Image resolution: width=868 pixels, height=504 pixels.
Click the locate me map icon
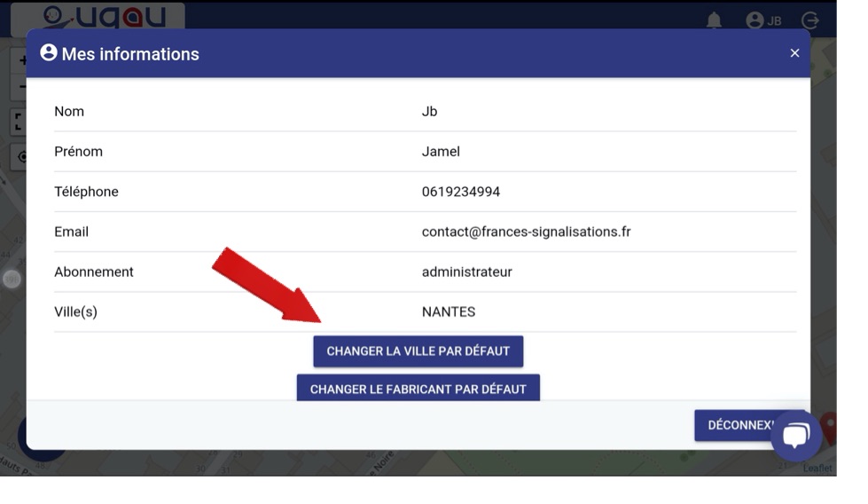(21, 157)
